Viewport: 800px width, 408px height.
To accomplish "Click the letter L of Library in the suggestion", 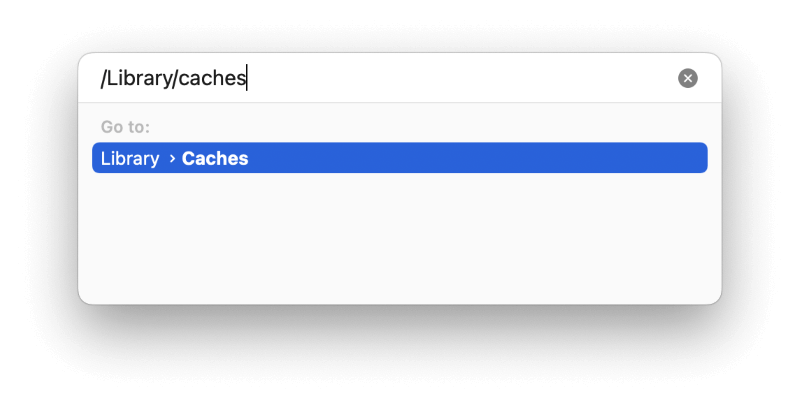I will point(104,158).
